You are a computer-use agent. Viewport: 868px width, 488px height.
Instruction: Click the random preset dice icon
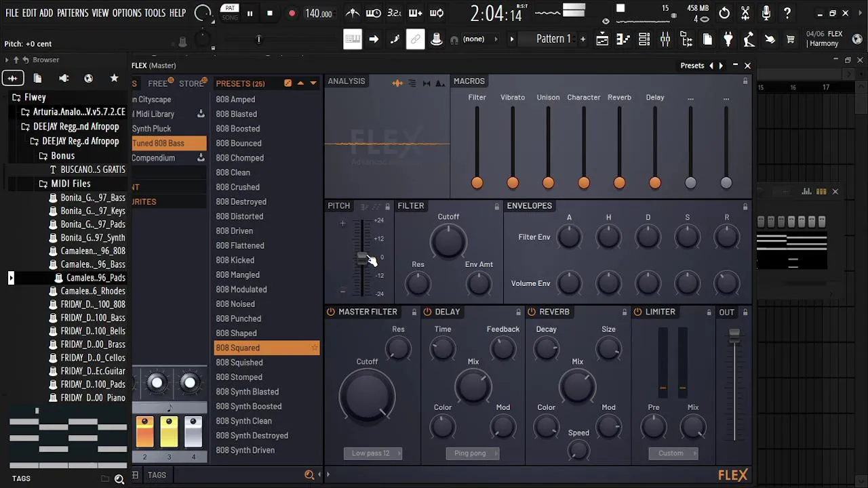tap(288, 83)
